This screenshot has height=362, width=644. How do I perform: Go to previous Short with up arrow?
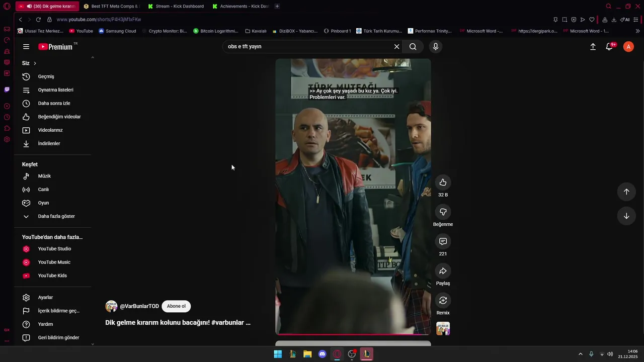626,192
